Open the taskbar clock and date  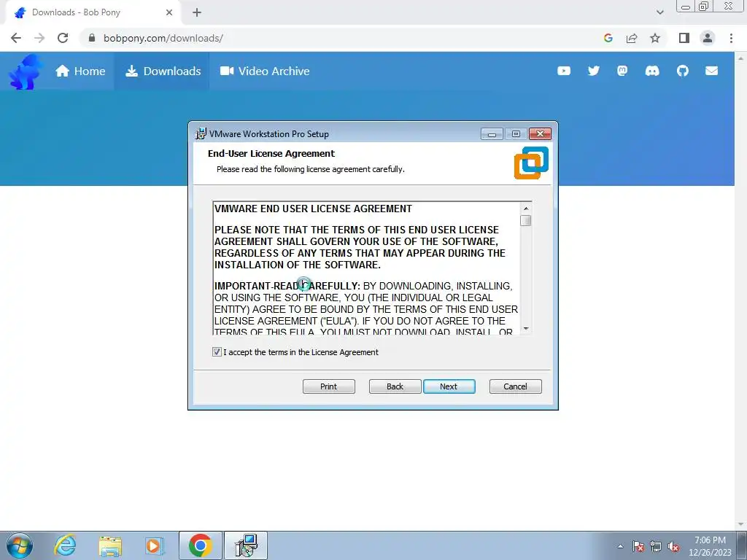click(x=710, y=546)
